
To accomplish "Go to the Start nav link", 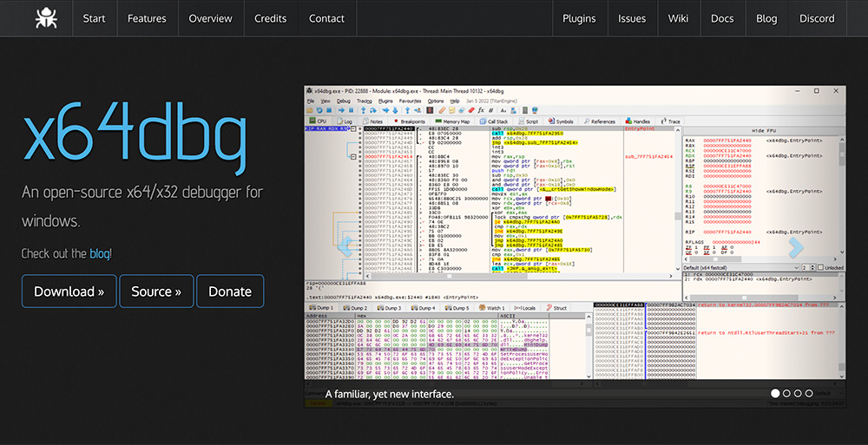I will click(x=94, y=18).
